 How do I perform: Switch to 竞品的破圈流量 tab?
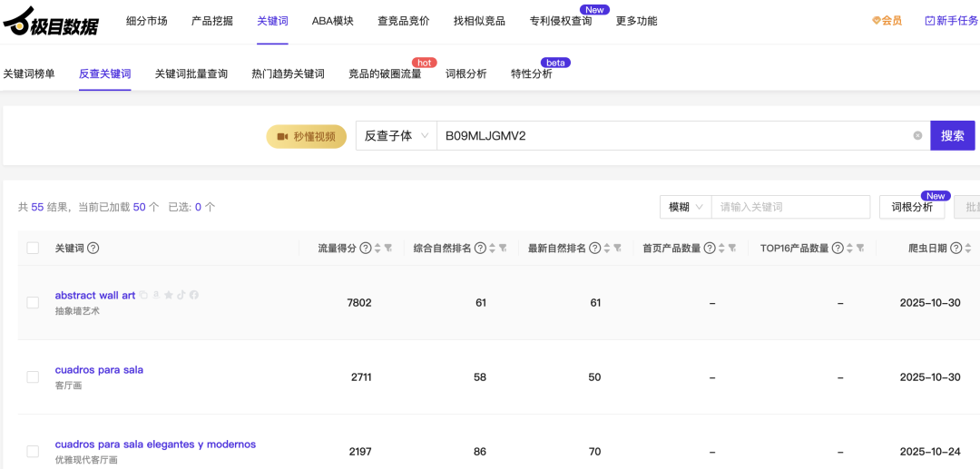tap(385, 73)
